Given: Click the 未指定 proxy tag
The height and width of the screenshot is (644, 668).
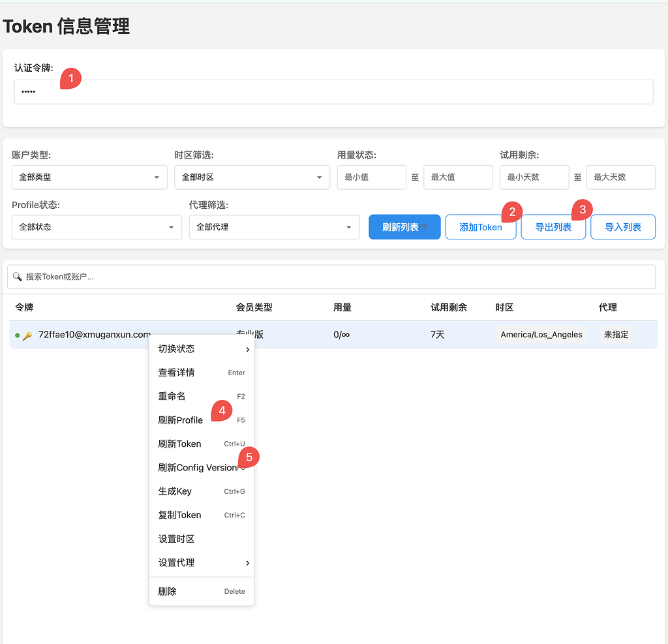Looking at the screenshot, I should (x=616, y=335).
